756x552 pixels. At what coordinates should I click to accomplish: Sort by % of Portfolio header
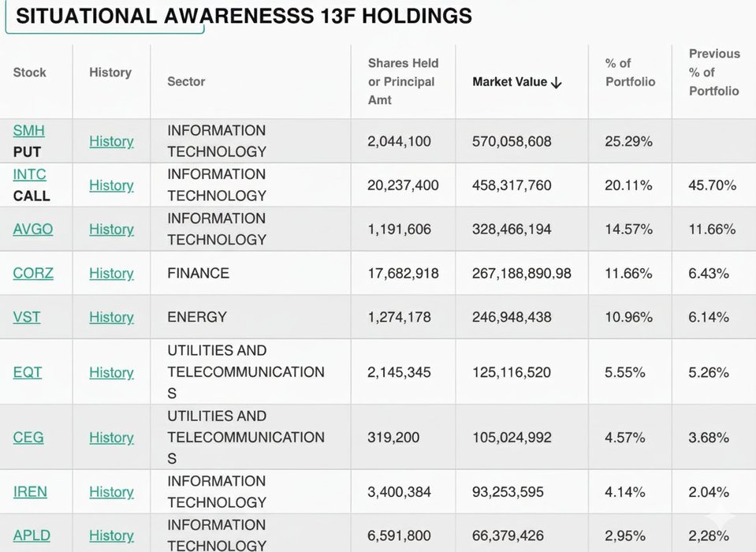[630, 73]
